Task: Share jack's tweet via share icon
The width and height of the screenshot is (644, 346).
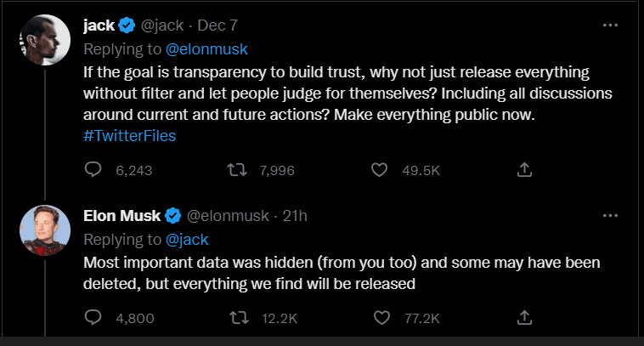Action: pyautogui.click(x=524, y=170)
